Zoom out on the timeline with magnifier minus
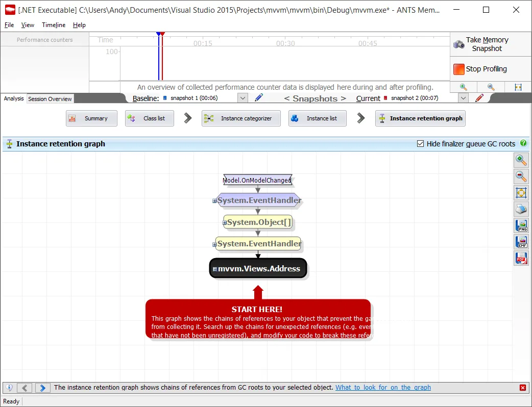 point(491,87)
